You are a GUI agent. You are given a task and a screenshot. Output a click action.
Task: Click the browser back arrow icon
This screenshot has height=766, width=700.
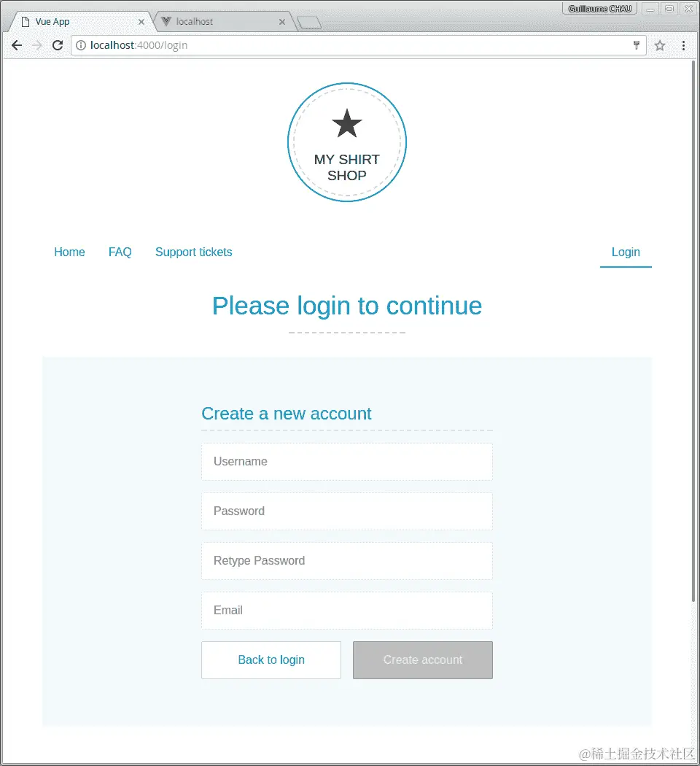pos(17,45)
